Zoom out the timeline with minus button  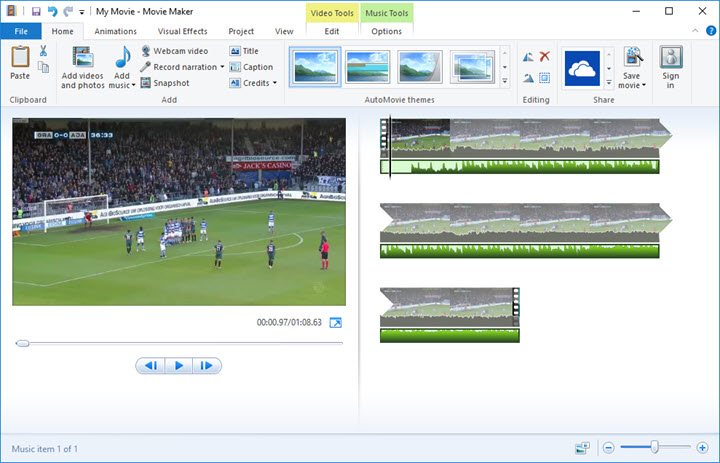pos(608,447)
